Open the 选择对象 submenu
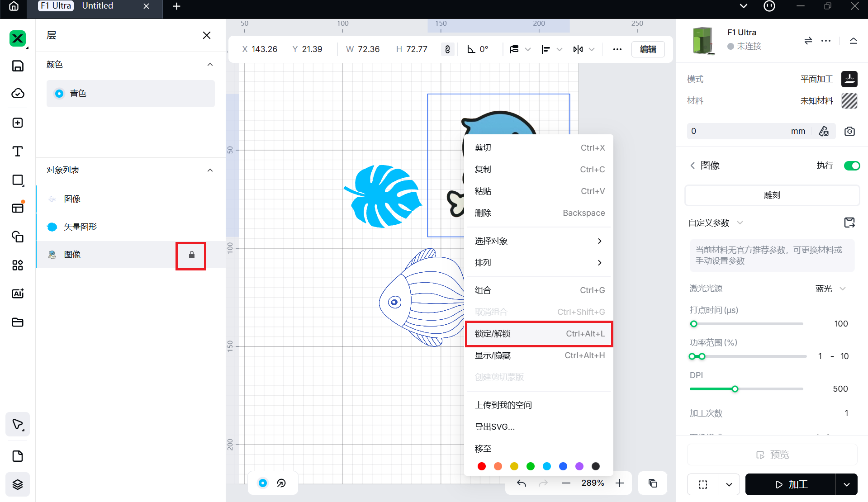Image resolution: width=868 pixels, height=502 pixels. pyautogui.click(x=539, y=241)
